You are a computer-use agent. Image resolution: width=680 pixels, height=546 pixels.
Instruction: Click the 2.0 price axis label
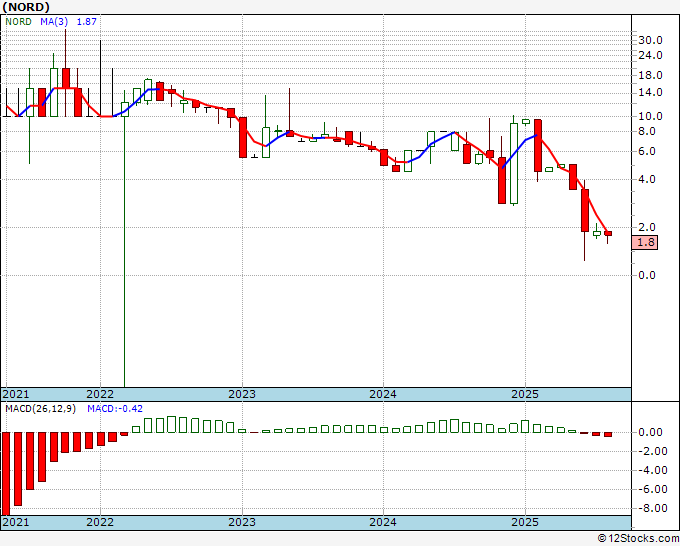[647, 227]
